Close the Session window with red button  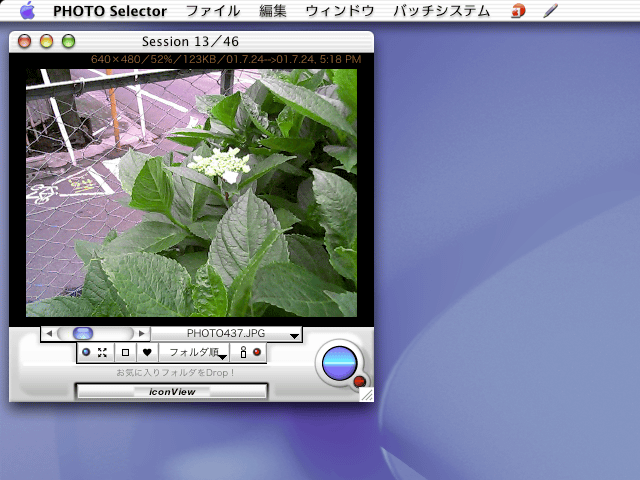pos(24,41)
